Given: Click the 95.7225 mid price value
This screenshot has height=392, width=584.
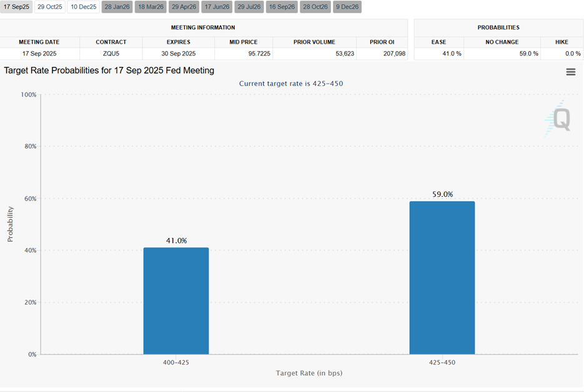Looking at the screenshot, I should click(244, 54).
